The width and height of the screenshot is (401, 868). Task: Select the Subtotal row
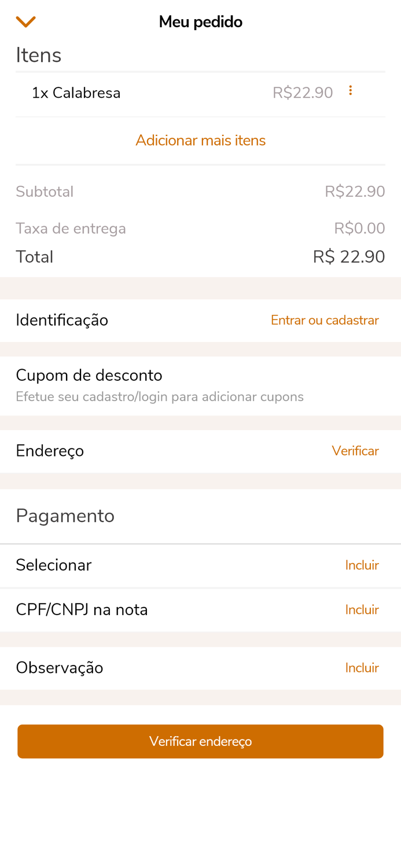[45, 192]
